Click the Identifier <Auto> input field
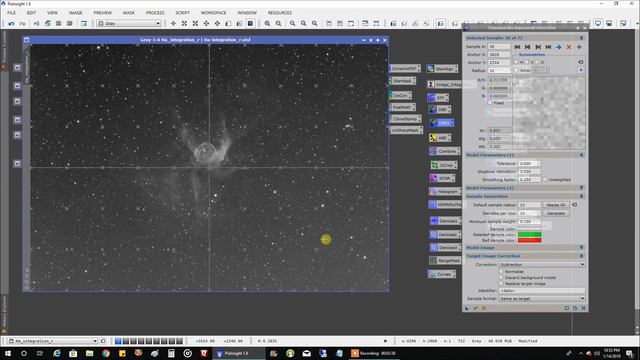 point(542,291)
